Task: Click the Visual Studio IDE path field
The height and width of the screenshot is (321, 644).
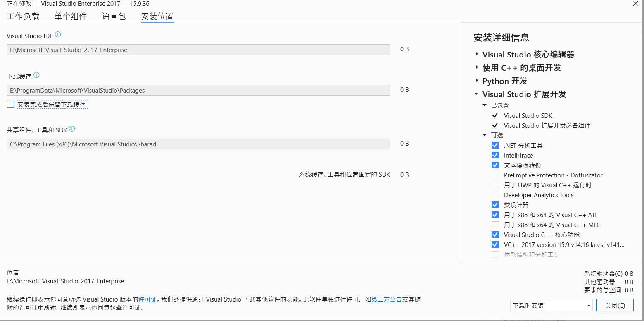Action: (x=198, y=50)
